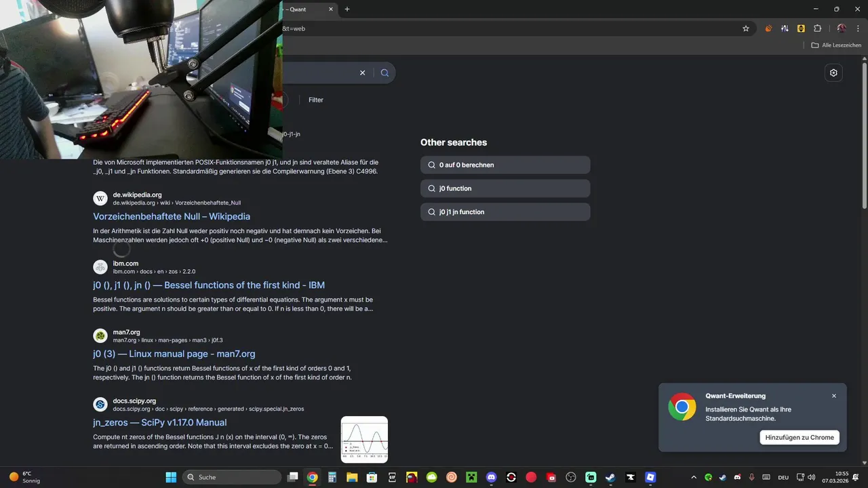Image resolution: width=868 pixels, height=488 pixels.
Task: Clear the search query with the X icon
Action: 362,73
